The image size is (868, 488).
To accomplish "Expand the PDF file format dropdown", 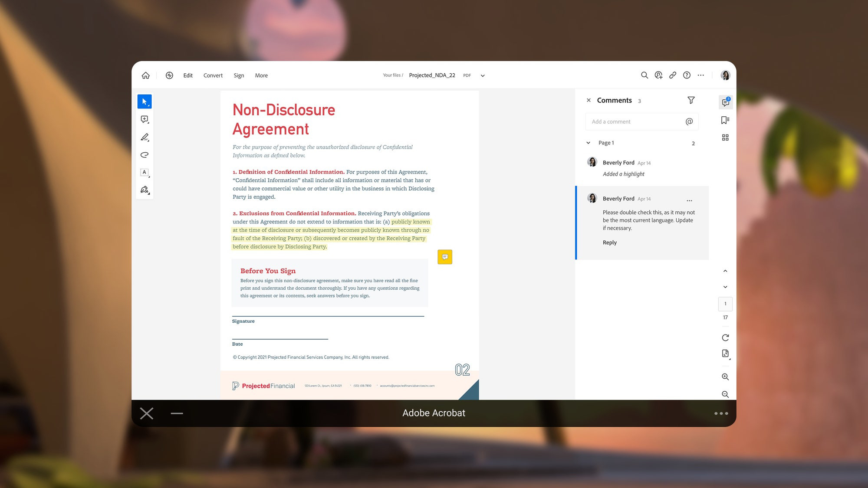I will 482,75.
